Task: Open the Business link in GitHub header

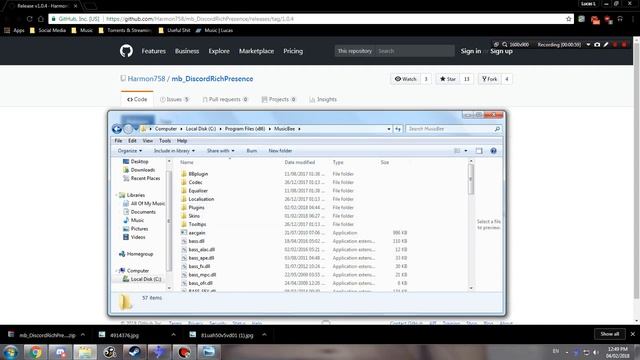Action: (x=187, y=51)
